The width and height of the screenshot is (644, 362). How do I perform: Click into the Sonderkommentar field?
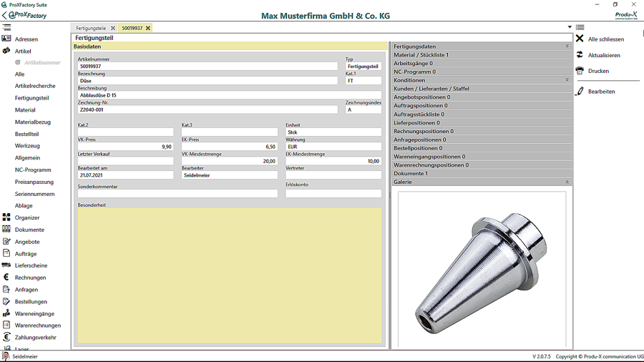pyautogui.click(x=177, y=194)
